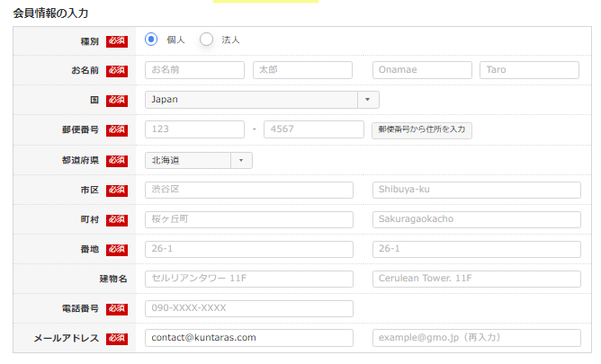The width and height of the screenshot is (601, 364).
Task: Click the postal code 4567 field
Action: tap(314, 129)
